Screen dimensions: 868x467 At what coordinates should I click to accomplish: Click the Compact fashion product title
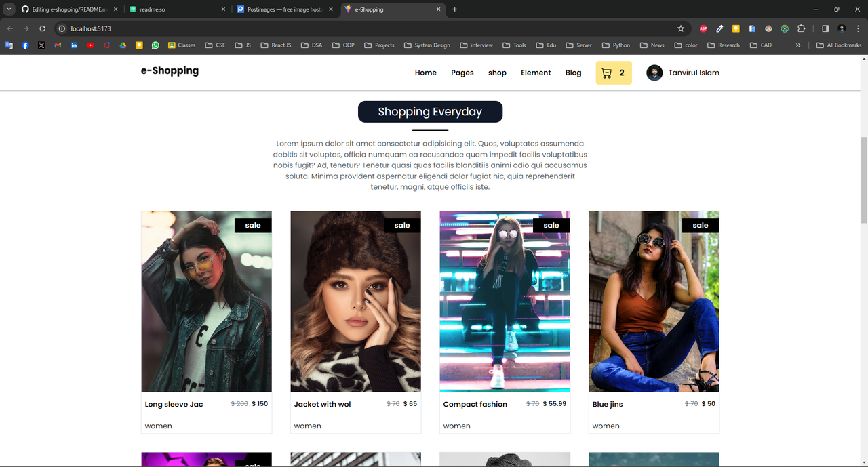pyautogui.click(x=475, y=405)
